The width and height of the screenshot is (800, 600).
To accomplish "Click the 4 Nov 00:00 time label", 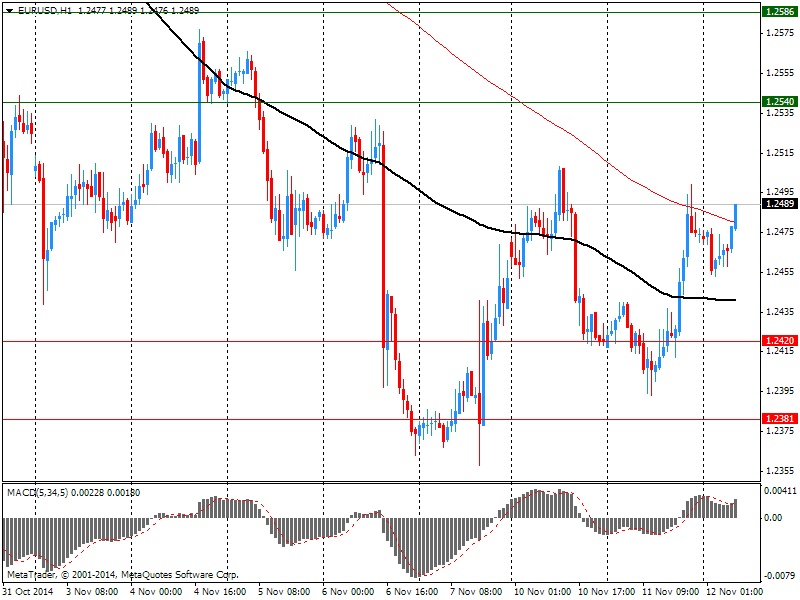I will (x=156, y=591).
